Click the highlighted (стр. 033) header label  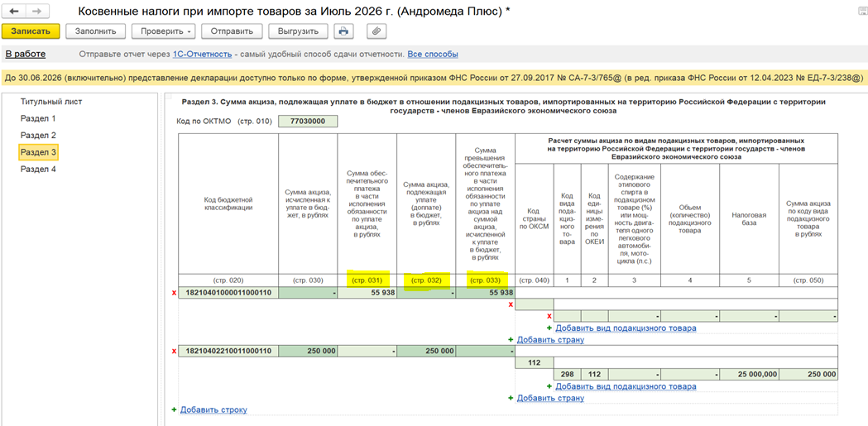coord(486,280)
